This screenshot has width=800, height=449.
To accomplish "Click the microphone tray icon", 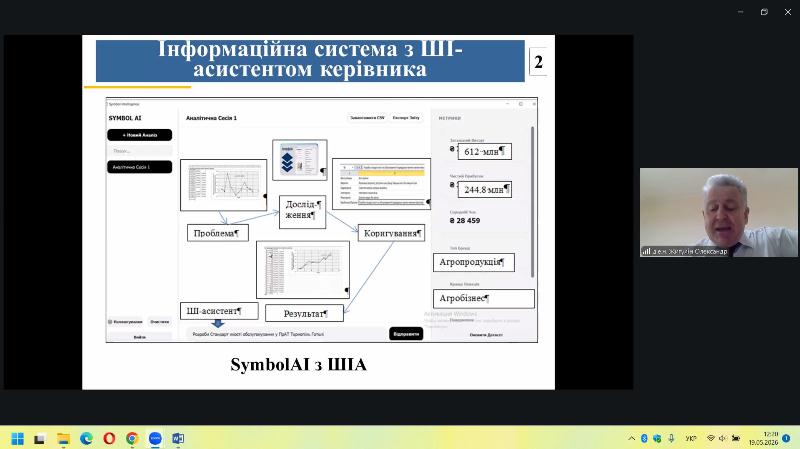I will tap(671, 439).
